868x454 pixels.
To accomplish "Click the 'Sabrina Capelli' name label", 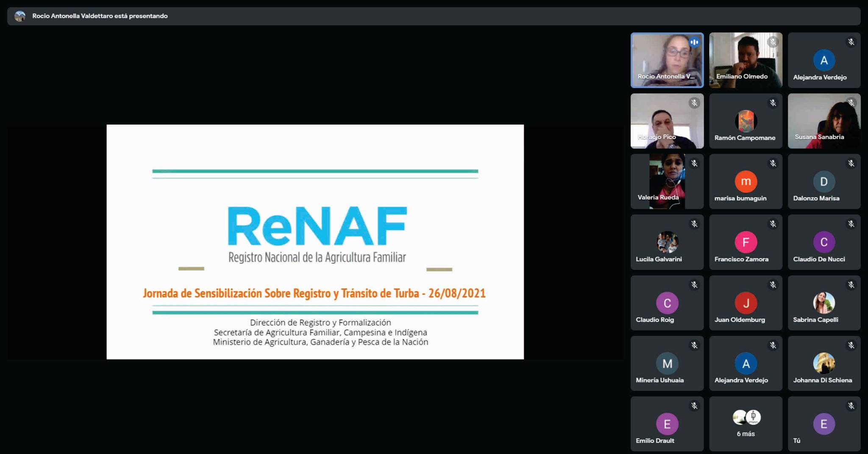I will pos(815,320).
